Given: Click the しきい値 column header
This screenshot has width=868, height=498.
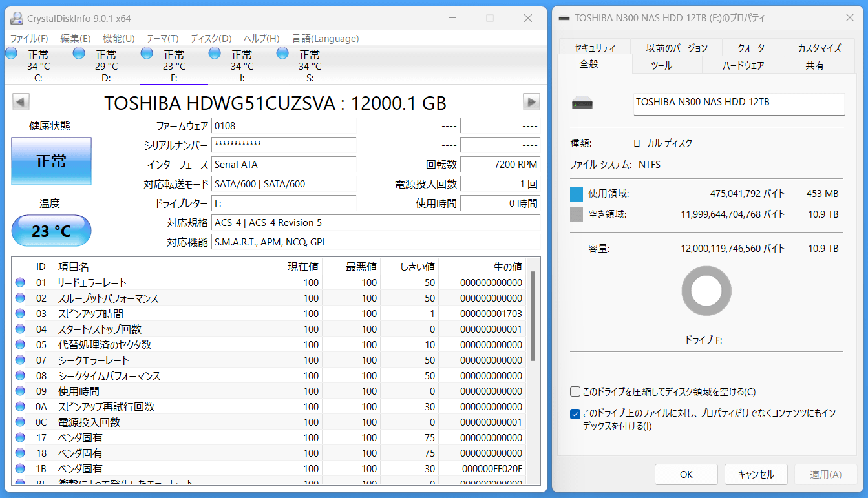Looking at the screenshot, I should click(410, 266).
